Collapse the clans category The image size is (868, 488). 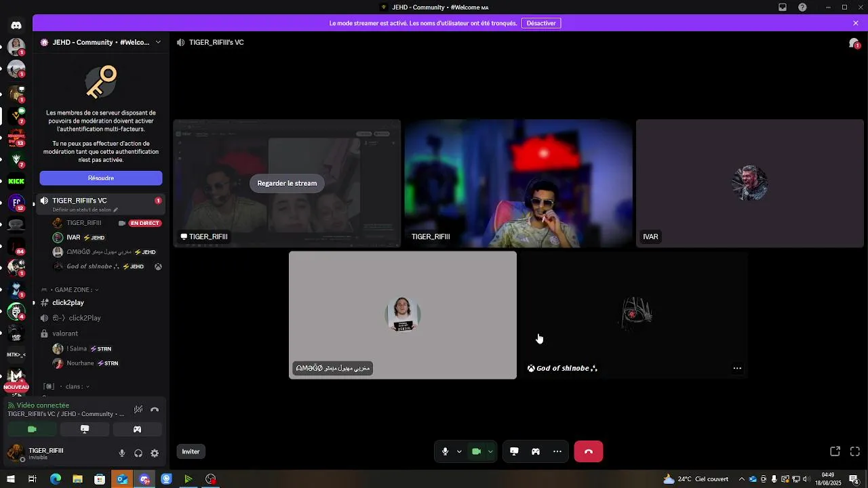coord(67,387)
